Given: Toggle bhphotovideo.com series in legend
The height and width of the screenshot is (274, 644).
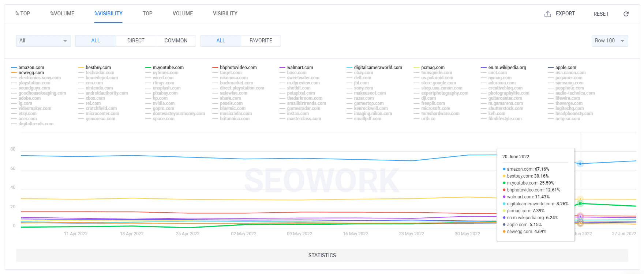Looking at the screenshot, I should coord(235,68).
